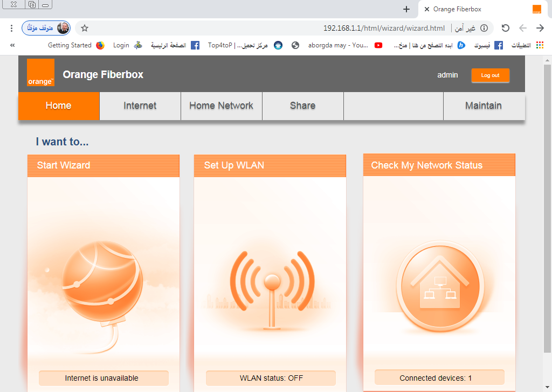
Task: Open the Set Up WLAN card header
Action: pos(270,166)
